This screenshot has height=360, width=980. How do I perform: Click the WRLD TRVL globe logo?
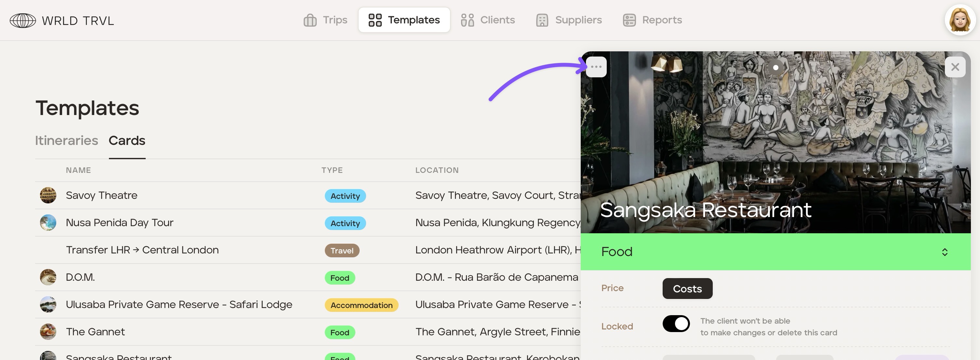[23, 20]
